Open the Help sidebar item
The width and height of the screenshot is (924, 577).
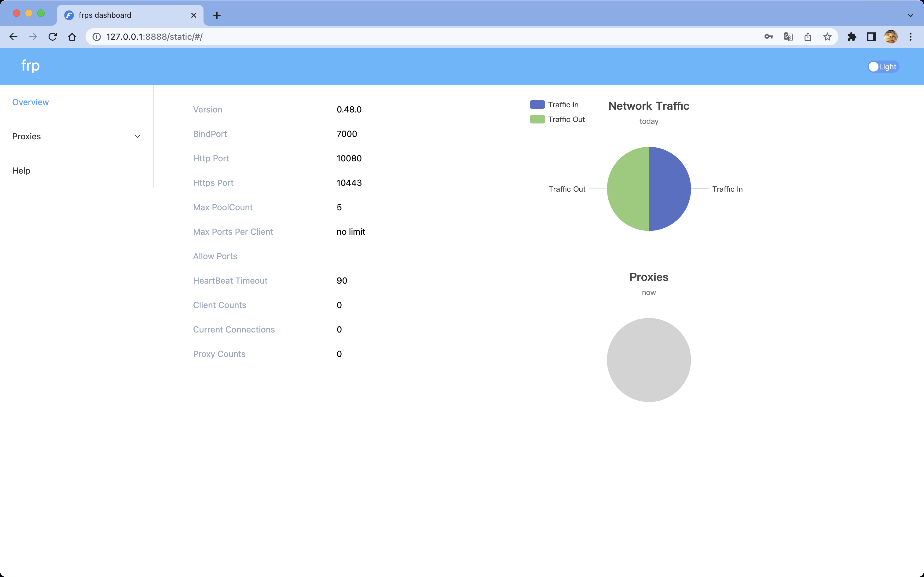click(x=21, y=171)
